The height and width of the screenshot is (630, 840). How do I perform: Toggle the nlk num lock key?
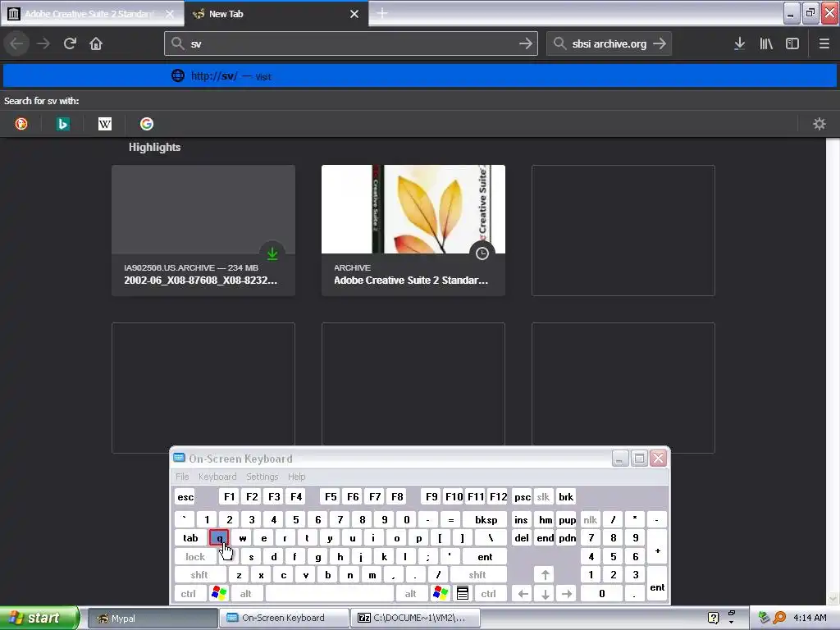tap(591, 519)
